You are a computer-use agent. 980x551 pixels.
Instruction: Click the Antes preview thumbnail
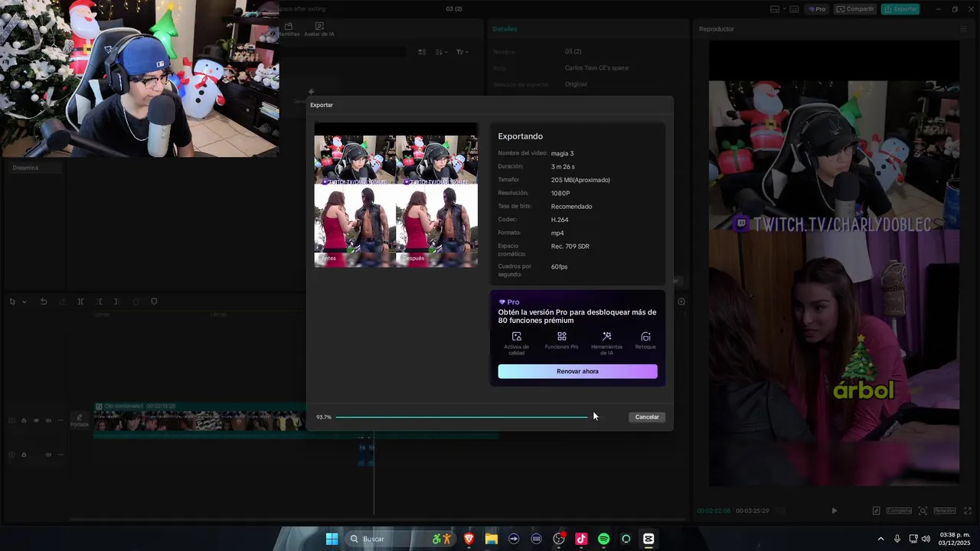point(354,195)
